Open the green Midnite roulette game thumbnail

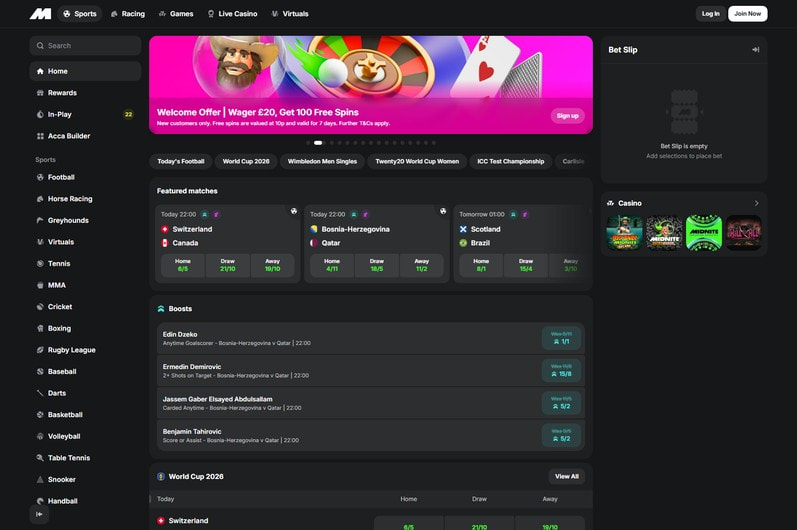click(x=704, y=233)
